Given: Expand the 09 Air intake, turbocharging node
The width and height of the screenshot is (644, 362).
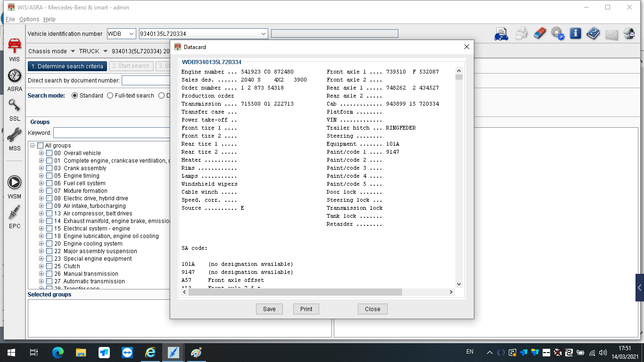Looking at the screenshot, I should click(x=41, y=206).
